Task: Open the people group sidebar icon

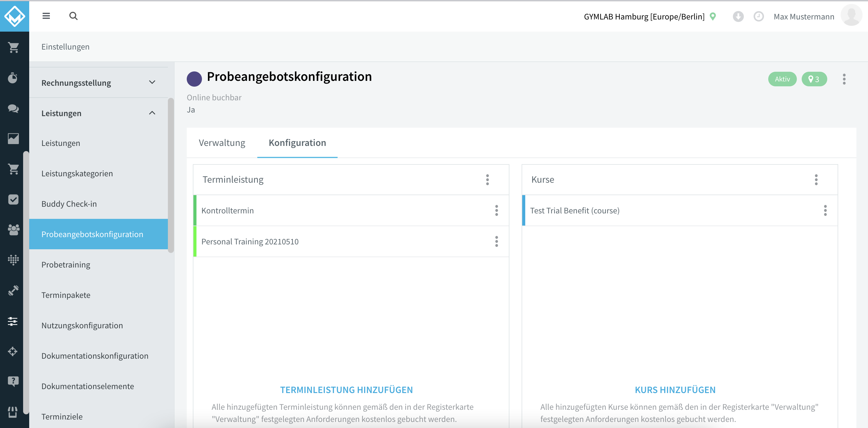Action: 13,230
